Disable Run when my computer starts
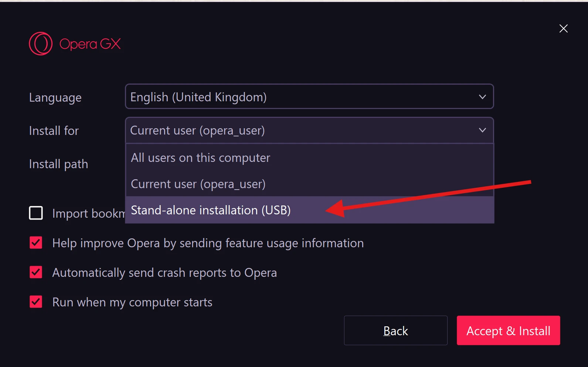Screen dimensions: 588x367 click(36, 302)
